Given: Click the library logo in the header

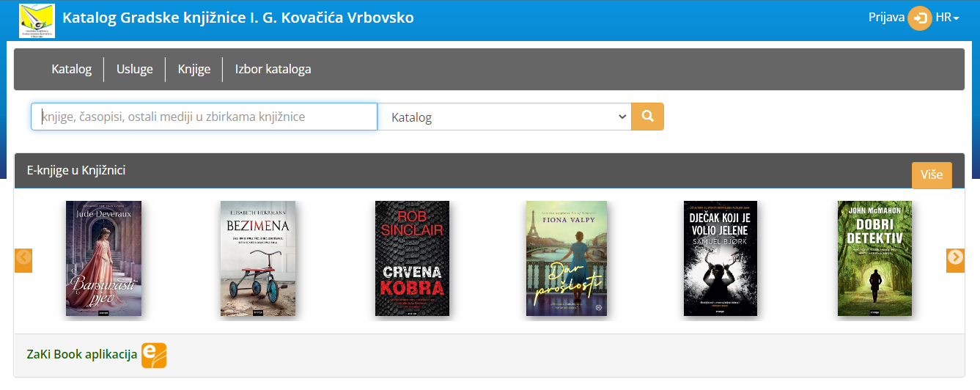Looking at the screenshot, I should [x=37, y=20].
